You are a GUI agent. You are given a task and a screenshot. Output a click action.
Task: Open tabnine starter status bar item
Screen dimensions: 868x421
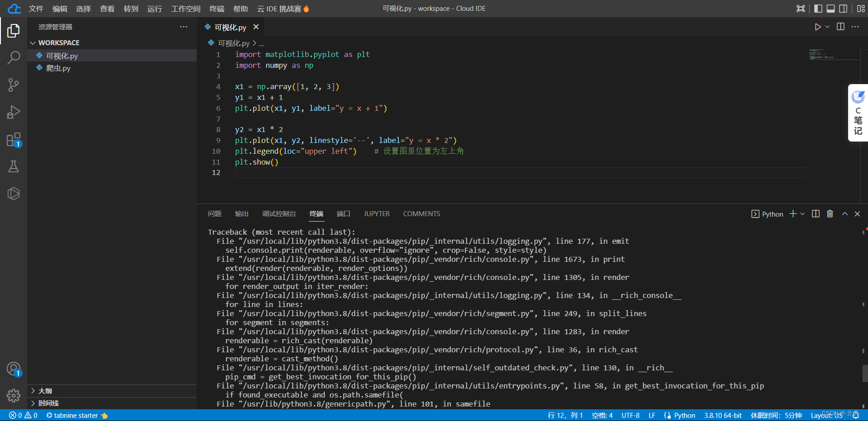(77, 415)
